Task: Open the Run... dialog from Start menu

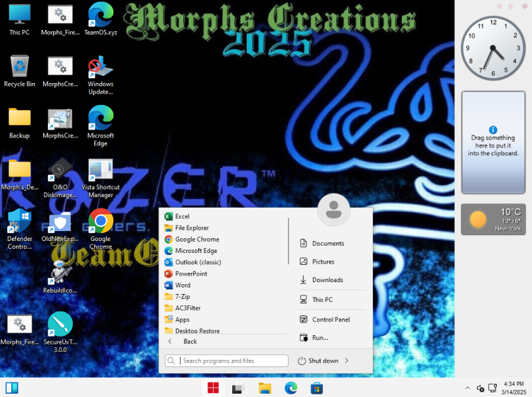Action: (x=332, y=337)
